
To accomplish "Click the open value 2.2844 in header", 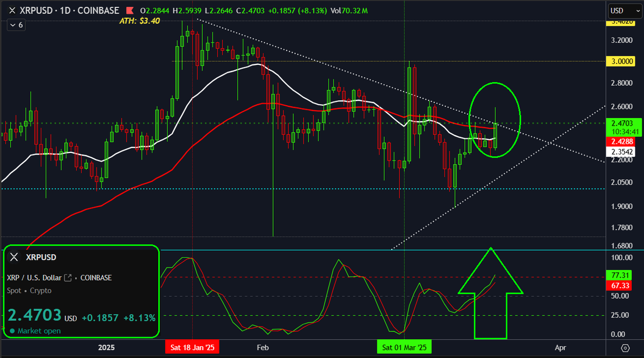I will 156,10.
